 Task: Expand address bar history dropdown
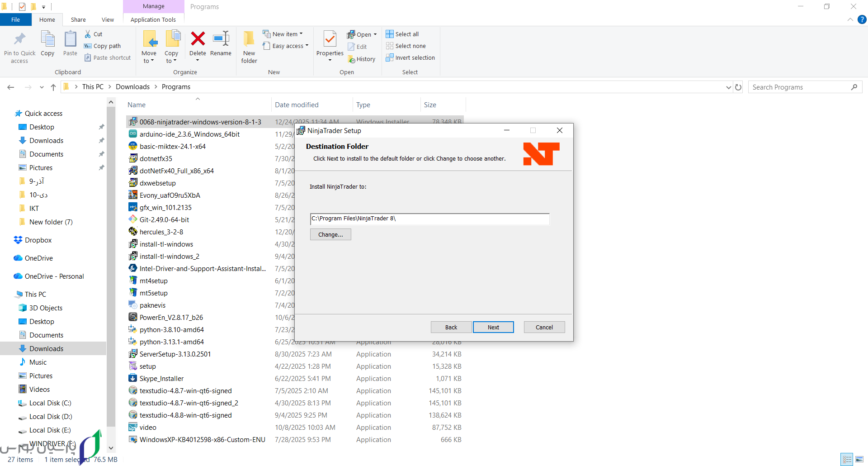pyautogui.click(x=728, y=87)
